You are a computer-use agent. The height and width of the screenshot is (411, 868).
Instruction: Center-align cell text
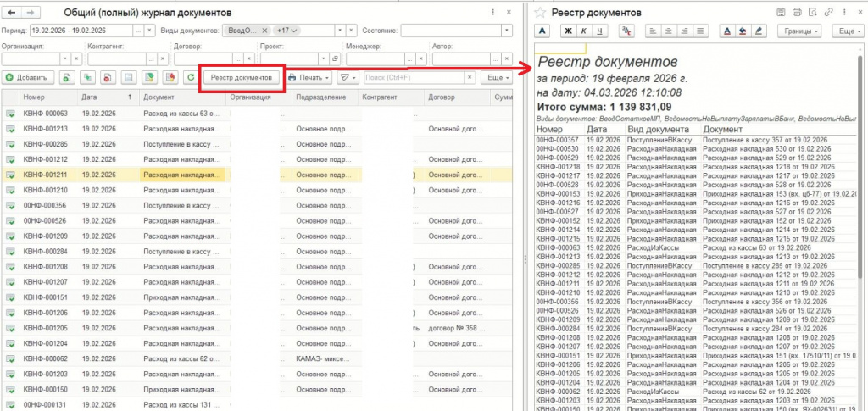click(669, 31)
